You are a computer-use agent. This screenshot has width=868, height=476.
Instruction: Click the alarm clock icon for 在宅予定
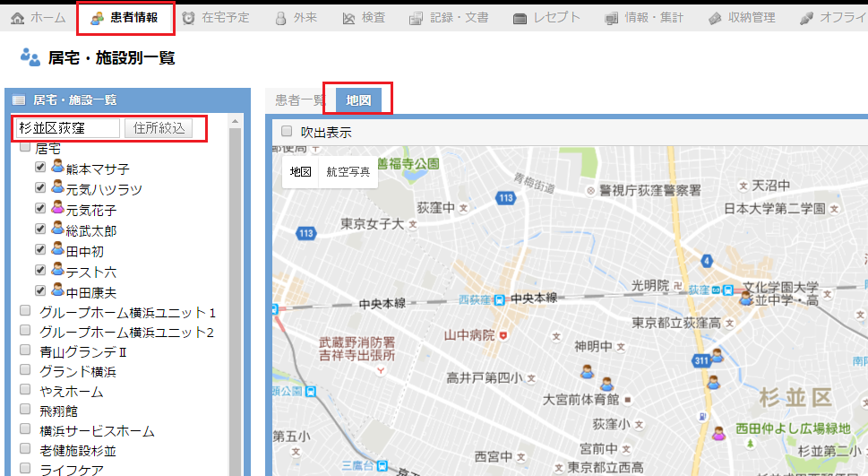(189, 18)
